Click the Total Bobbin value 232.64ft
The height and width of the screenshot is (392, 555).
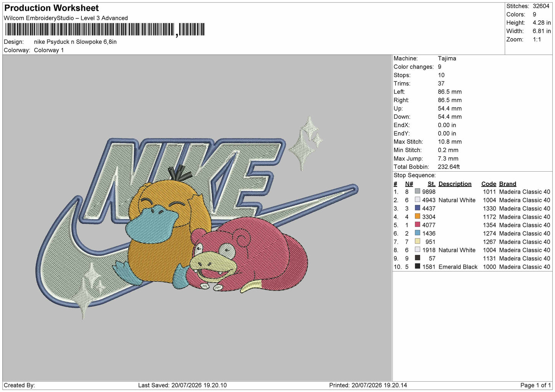coord(449,167)
